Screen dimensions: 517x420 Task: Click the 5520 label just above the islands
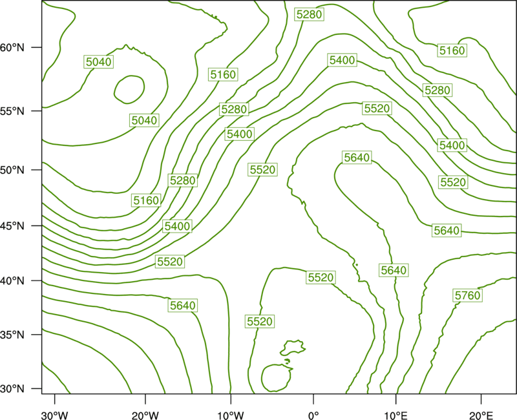[260, 321]
